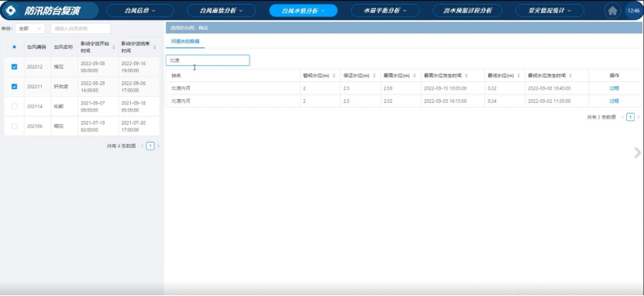
Task: Click typhoon code 202114
Action: 35,106
